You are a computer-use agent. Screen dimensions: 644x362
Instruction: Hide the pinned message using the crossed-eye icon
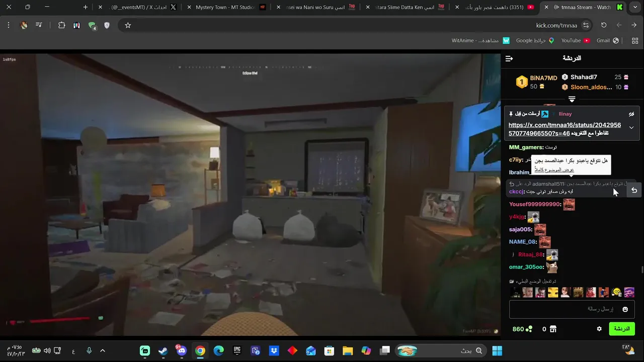631,114
